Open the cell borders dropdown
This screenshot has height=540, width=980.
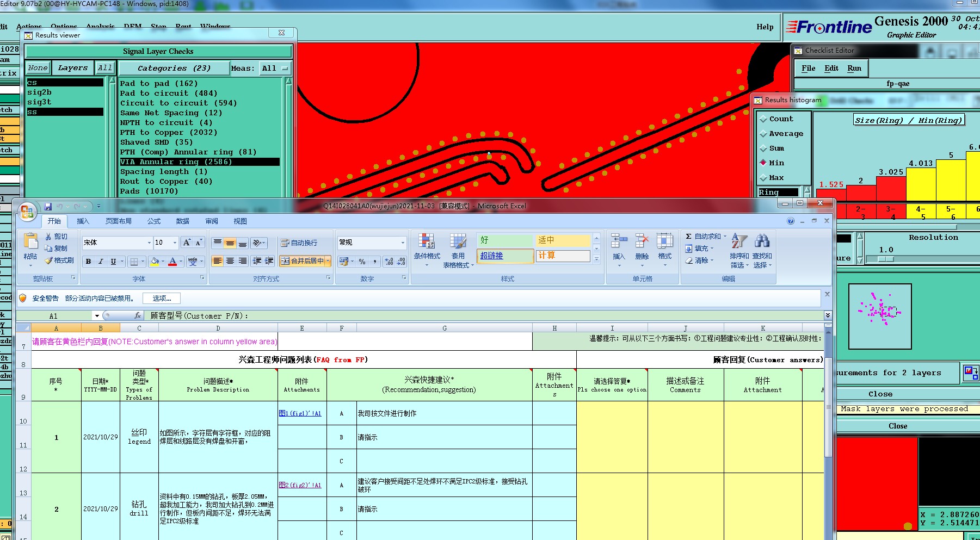pyautogui.click(x=143, y=262)
